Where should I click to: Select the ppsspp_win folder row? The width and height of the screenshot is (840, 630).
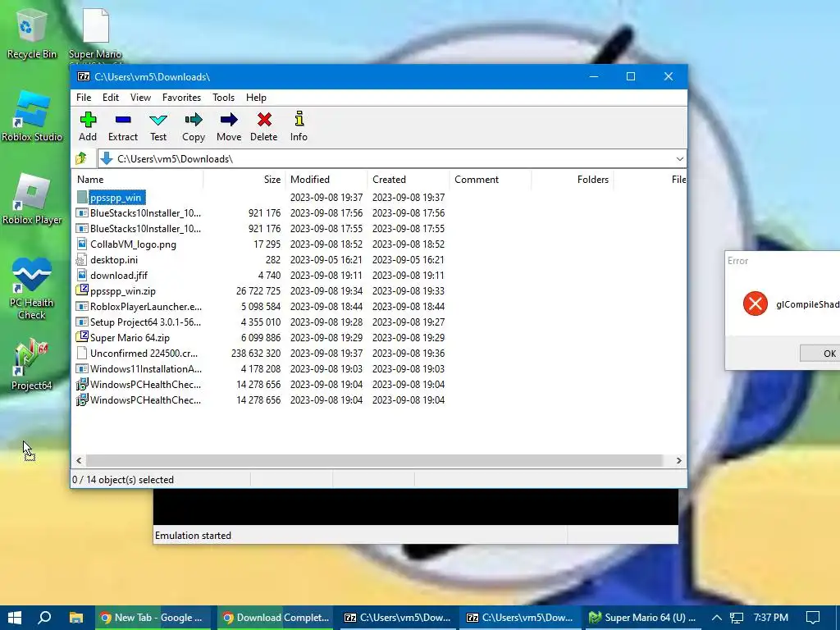click(x=260, y=197)
